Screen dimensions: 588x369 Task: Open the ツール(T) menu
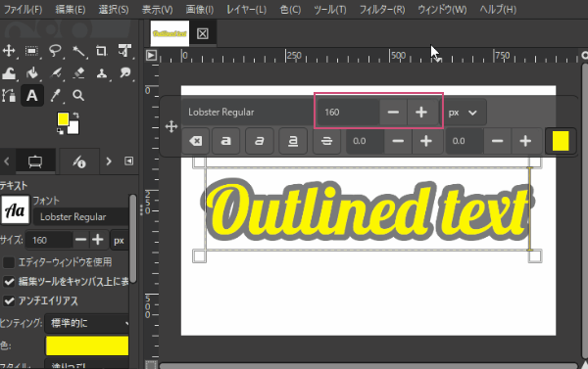coord(330,9)
